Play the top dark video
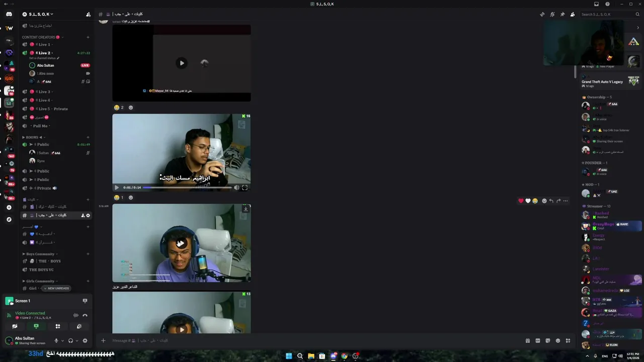This screenshot has width=644, height=362. [x=182, y=63]
